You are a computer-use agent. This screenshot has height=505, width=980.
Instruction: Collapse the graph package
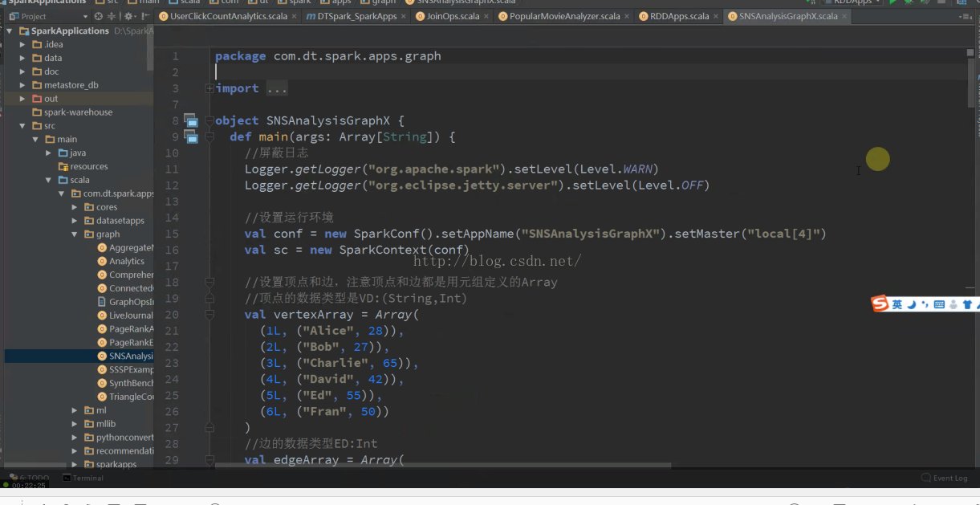pyautogui.click(x=75, y=234)
